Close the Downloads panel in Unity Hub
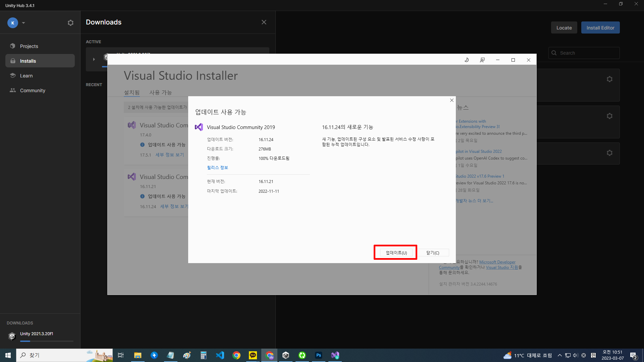The height and width of the screenshot is (362, 644). pos(264,22)
